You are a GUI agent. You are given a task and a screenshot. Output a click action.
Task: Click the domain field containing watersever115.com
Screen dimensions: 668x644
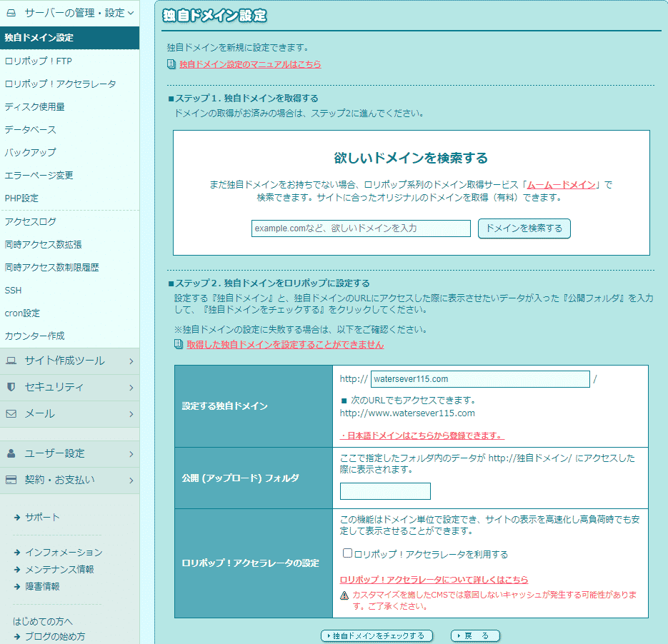tap(480, 379)
